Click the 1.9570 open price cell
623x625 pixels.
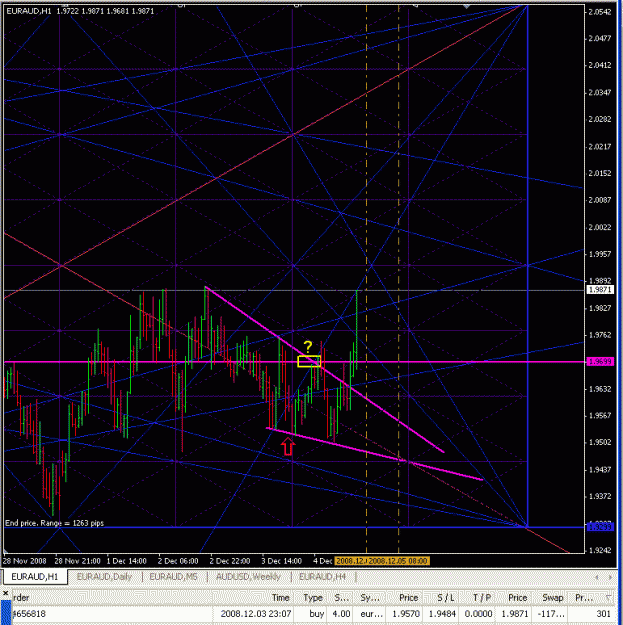405,614
